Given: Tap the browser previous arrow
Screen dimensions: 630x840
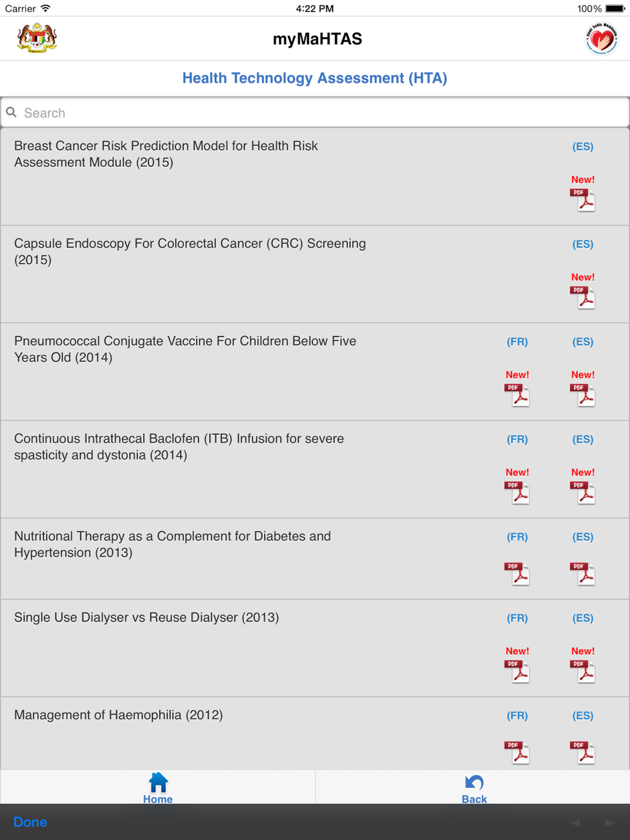Looking at the screenshot, I should click(x=575, y=822).
